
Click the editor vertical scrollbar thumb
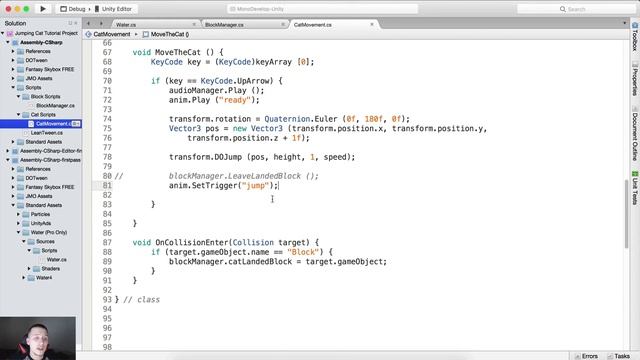coord(626,213)
